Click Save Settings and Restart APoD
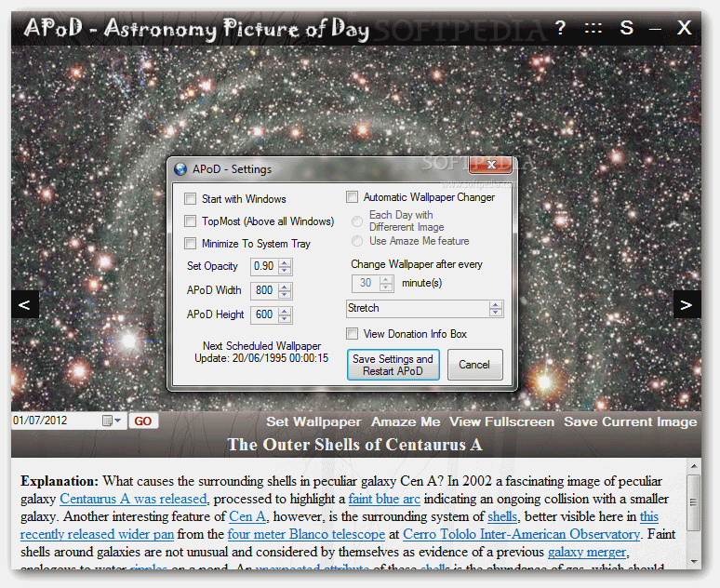720x588 pixels. [393, 365]
